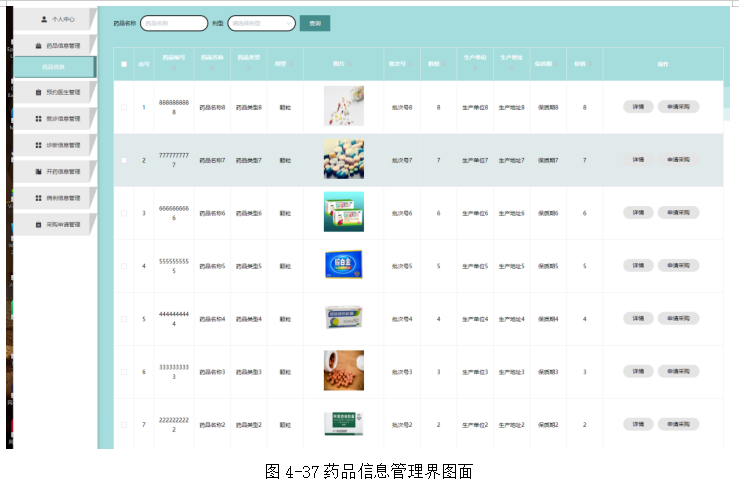
Task: Click the sort arrows under 药品类型 header
Action: (x=249, y=69)
